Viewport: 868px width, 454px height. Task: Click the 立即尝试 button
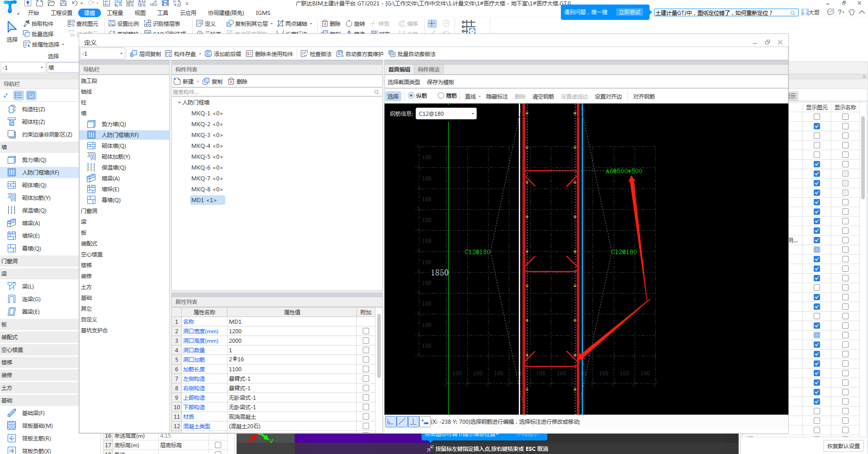click(x=630, y=12)
